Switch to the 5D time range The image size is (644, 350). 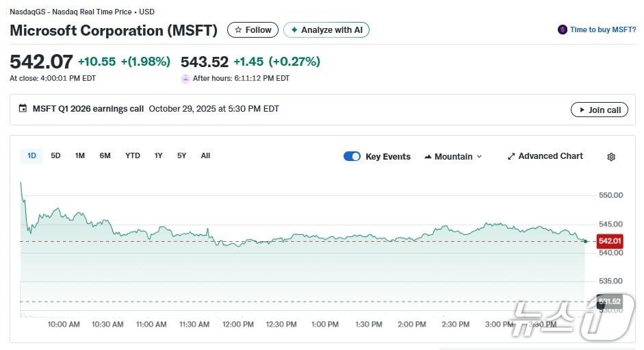pyautogui.click(x=55, y=156)
